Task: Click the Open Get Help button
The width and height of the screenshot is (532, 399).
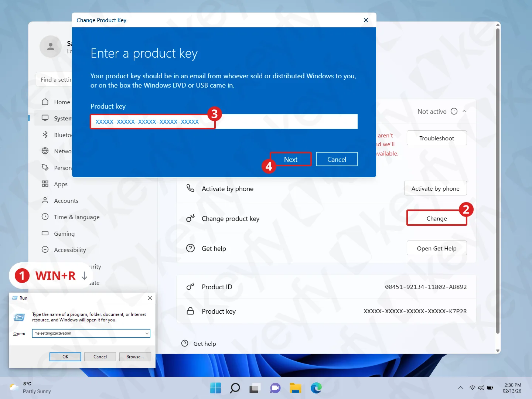Action: click(x=437, y=248)
